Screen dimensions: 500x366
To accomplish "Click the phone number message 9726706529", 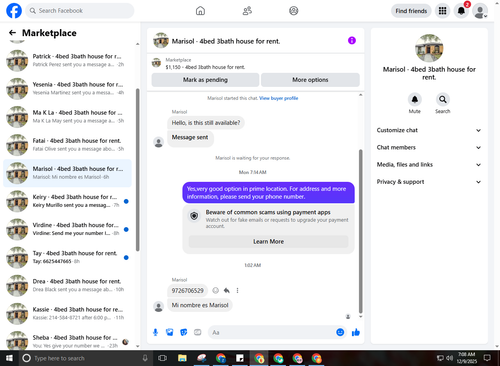I will click(x=187, y=291).
